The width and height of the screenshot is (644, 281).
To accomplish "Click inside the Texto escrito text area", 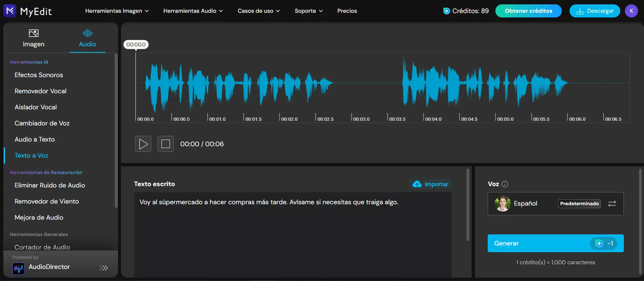I will click(x=292, y=235).
